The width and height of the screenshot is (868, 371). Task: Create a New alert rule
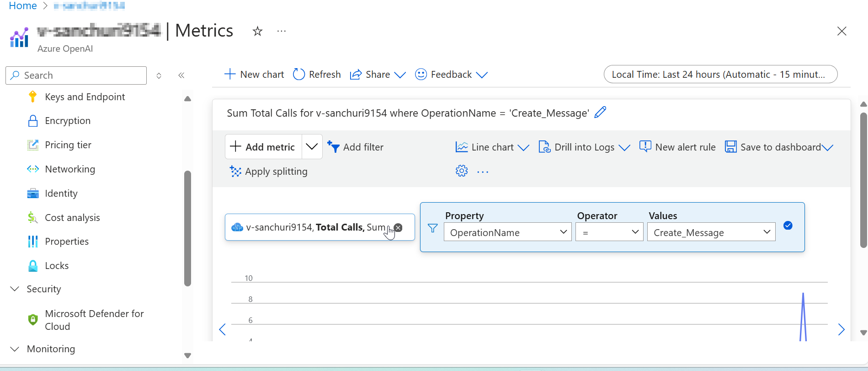pyautogui.click(x=677, y=147)
